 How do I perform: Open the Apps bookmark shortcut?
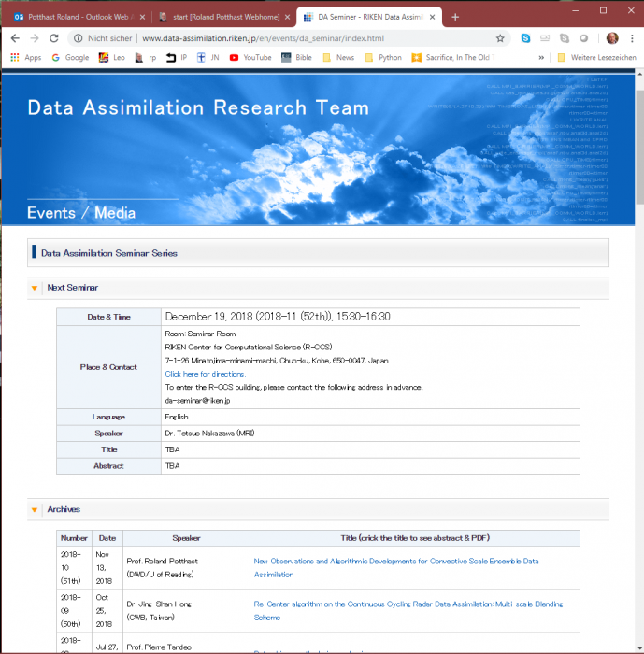[25, 57]
